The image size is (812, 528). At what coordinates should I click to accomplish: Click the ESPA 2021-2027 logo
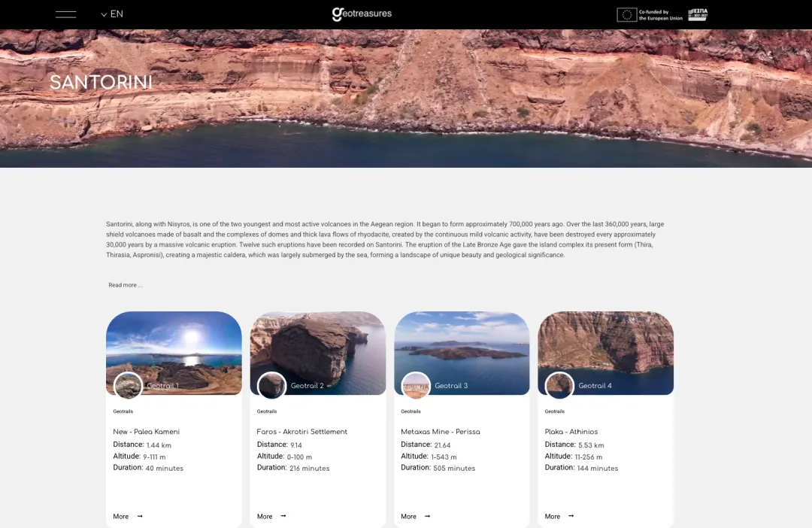click(698, 14)
